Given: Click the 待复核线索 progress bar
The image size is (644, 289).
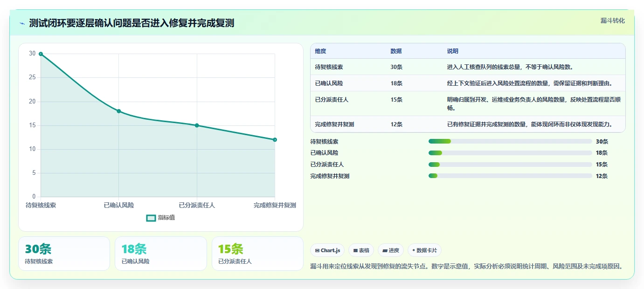Looking at the screenshot, I should click(x=510, y=141).
